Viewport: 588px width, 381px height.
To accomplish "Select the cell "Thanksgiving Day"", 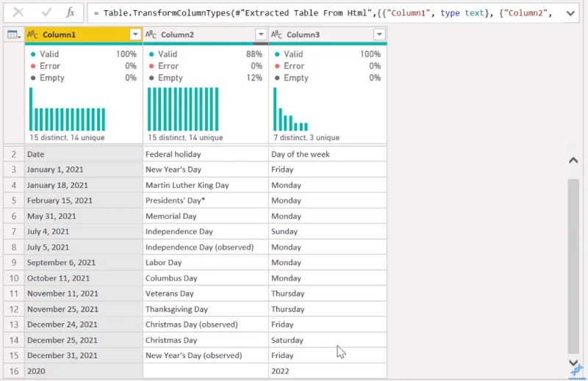I will [x=206, y=309].
